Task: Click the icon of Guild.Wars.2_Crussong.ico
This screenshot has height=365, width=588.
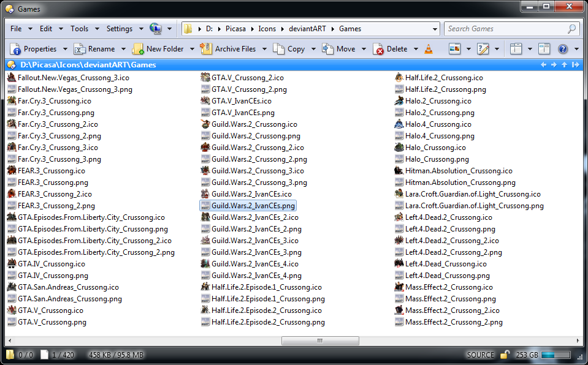Action: coord(205,124)
